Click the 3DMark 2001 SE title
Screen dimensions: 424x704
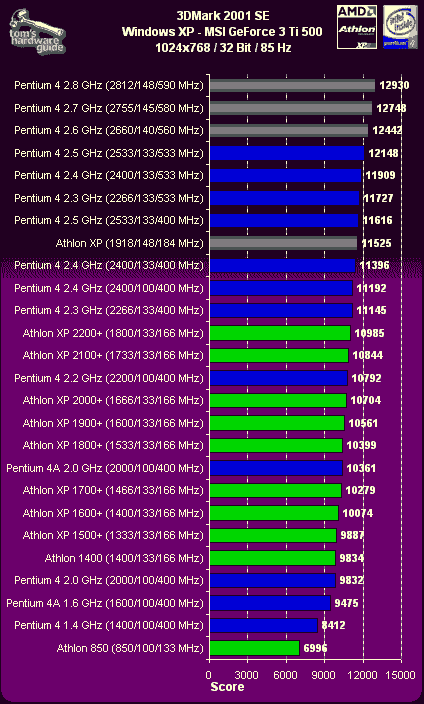[223, 17]
